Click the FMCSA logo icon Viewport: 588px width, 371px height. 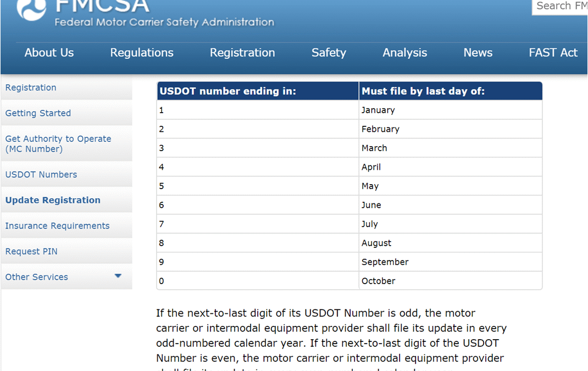coord(32,10)
